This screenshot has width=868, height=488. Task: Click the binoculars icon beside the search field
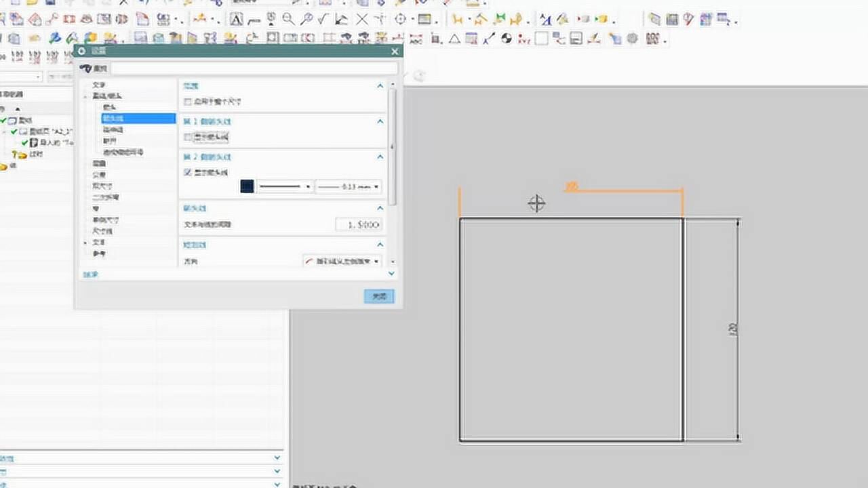[85, 68]
